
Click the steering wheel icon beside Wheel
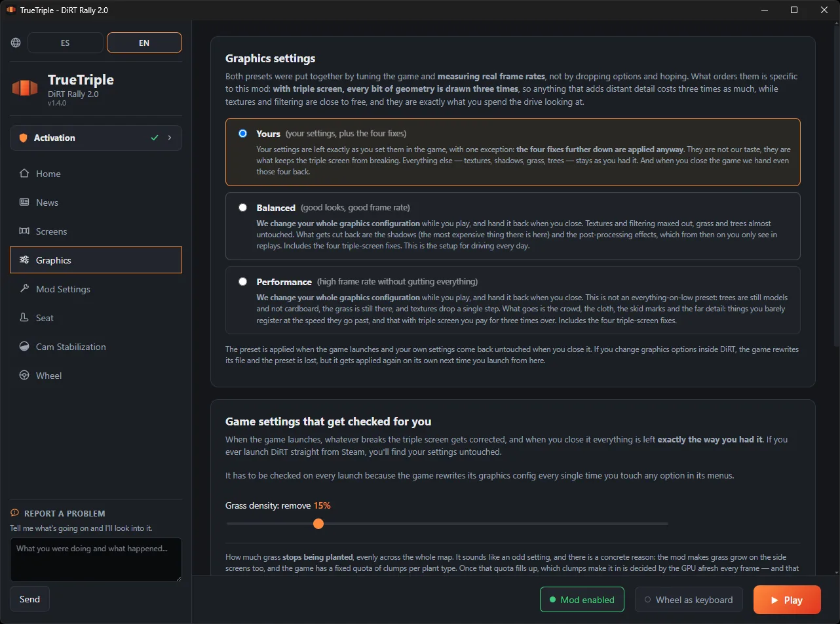click(x=24, y=376)
